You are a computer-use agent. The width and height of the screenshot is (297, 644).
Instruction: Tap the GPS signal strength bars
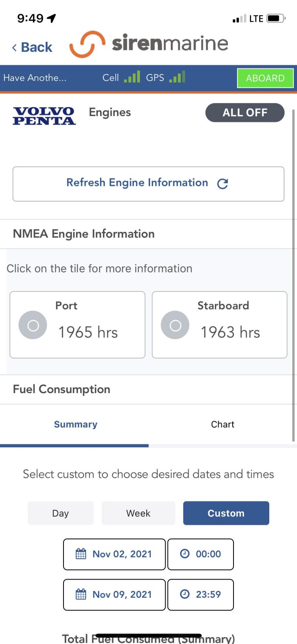click(177, 77)
